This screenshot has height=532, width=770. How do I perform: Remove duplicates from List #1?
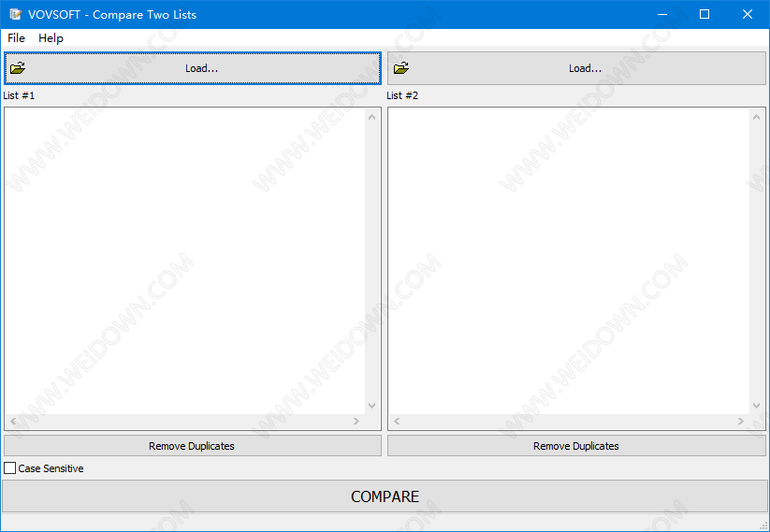[193, 446]
